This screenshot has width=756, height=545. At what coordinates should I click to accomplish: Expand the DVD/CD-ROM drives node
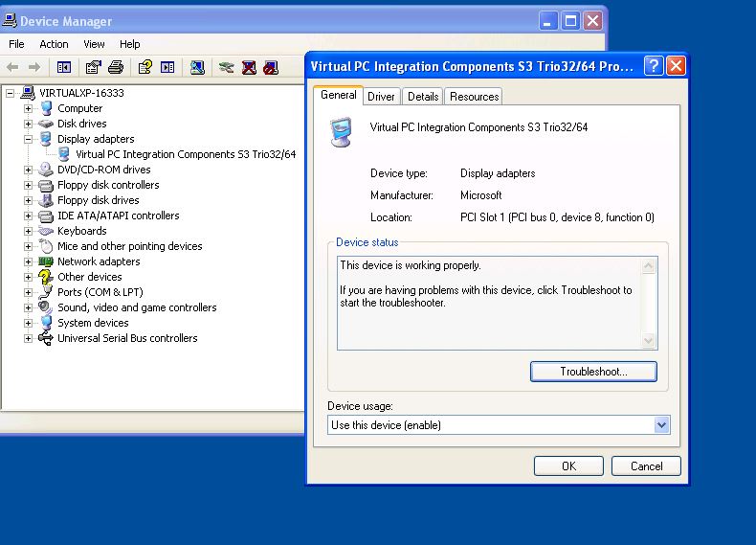28,170
